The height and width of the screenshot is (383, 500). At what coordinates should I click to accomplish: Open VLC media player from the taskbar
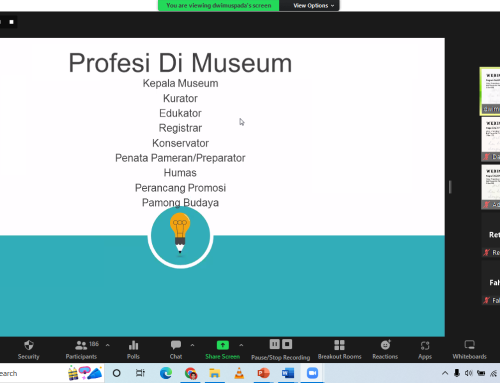pos(239,373)
